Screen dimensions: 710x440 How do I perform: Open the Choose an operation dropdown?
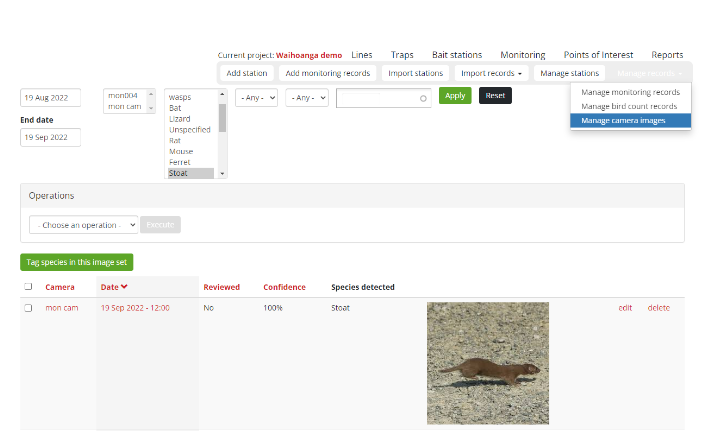(84, 225)
